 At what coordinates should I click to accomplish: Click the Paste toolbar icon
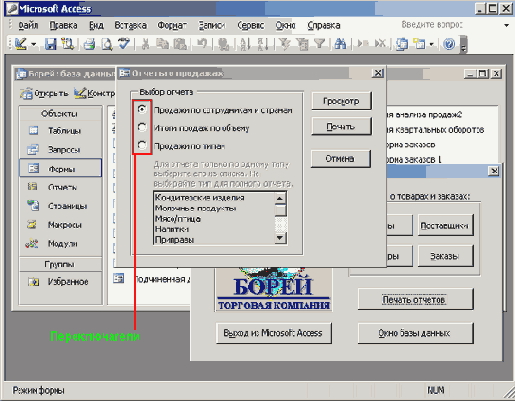(x=180, y=44)
